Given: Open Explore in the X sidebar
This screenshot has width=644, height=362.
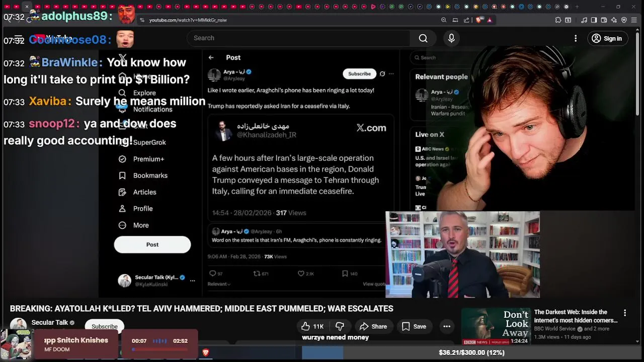Looking at the screenshot, I should point(137,93).
